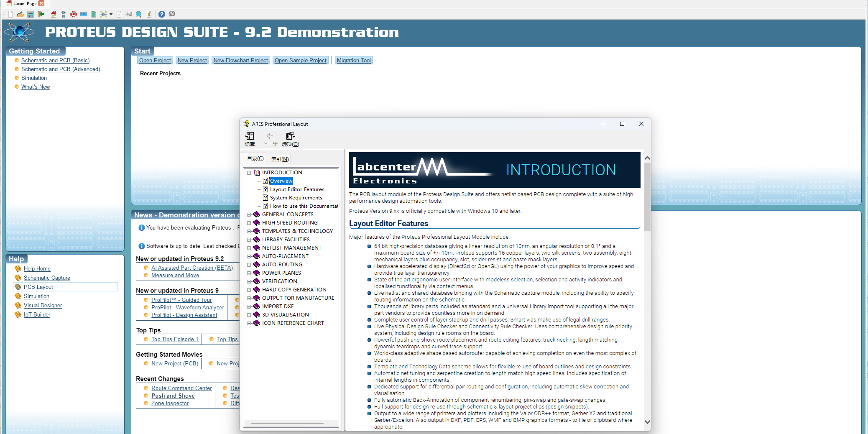Click the scroll down arrow in help content
Screen dimensions: 868x434
tap(647, 422)
